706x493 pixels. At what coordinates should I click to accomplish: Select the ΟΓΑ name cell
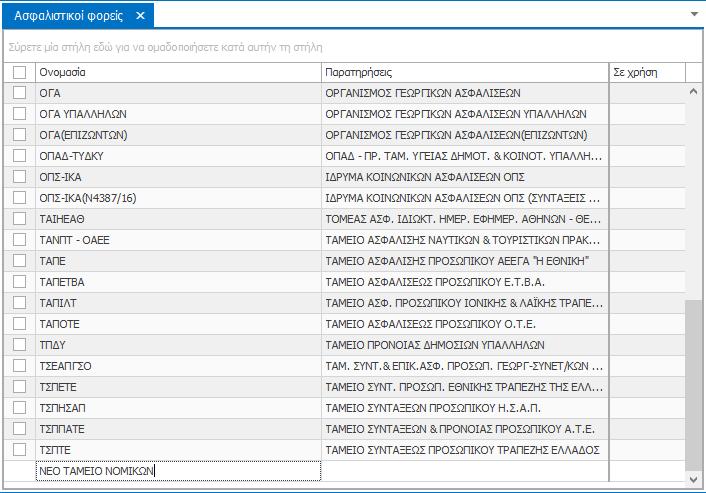tap(178, 93)
